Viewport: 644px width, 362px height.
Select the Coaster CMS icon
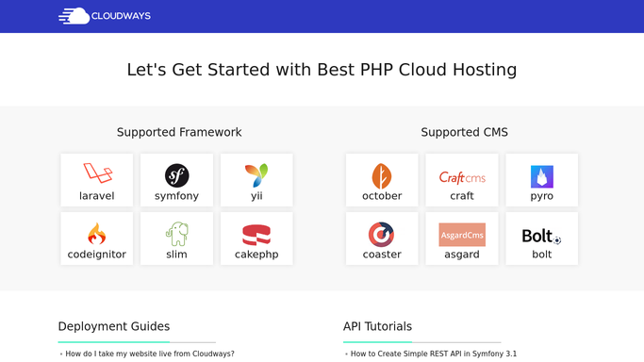click(x=381, y=235)
